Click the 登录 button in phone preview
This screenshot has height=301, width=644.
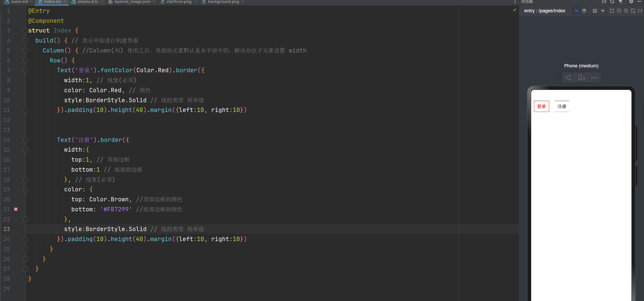click(x=541, y=106)
